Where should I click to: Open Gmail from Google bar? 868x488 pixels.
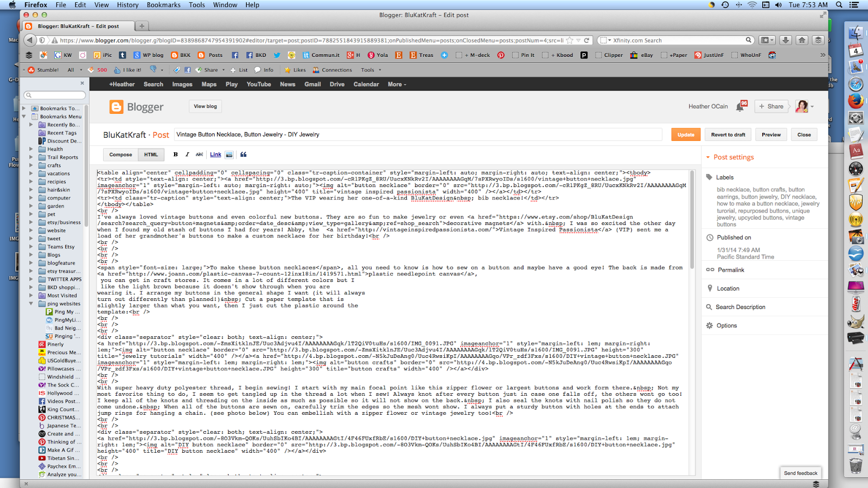point(312,85)
